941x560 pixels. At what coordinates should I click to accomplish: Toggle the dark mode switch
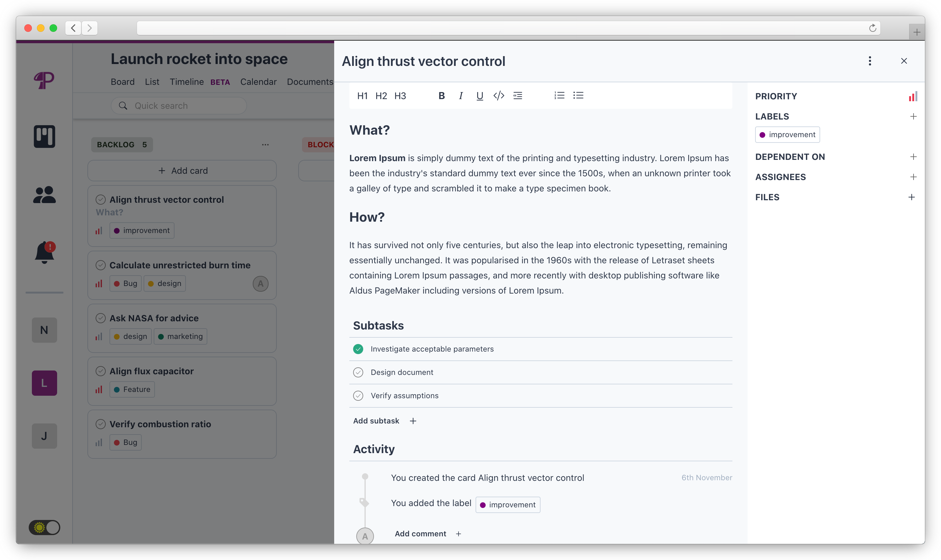pyautogui.click(x=44, y=527)
